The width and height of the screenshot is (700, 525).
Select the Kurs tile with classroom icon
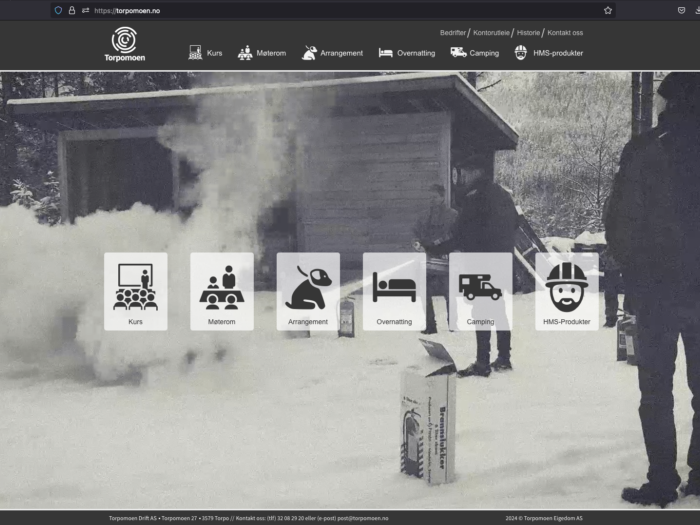click(136, 292)
